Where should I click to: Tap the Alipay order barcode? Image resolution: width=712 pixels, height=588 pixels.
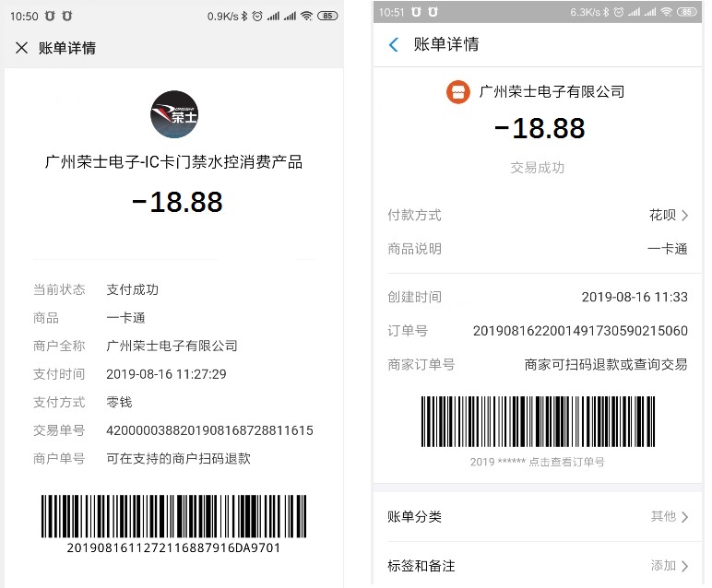pyautogui.click(x=538, y=421)
